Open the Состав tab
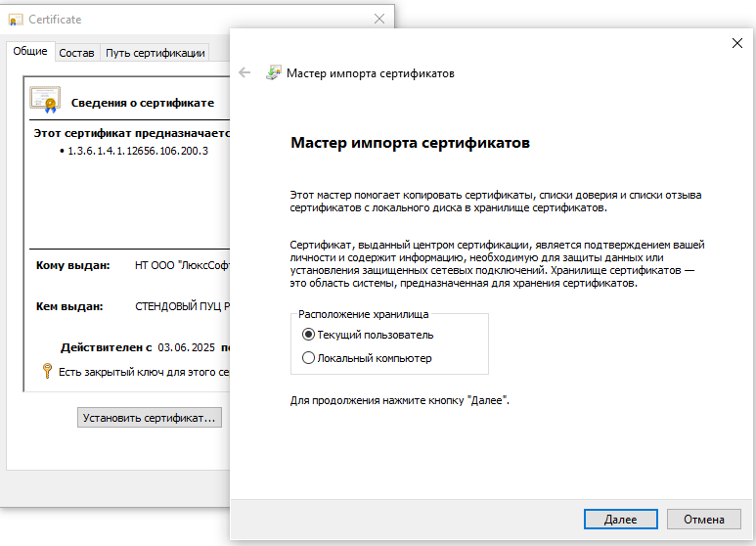This screenshot has height=546, width=756. pyautogui.click(x=76, y=53)
